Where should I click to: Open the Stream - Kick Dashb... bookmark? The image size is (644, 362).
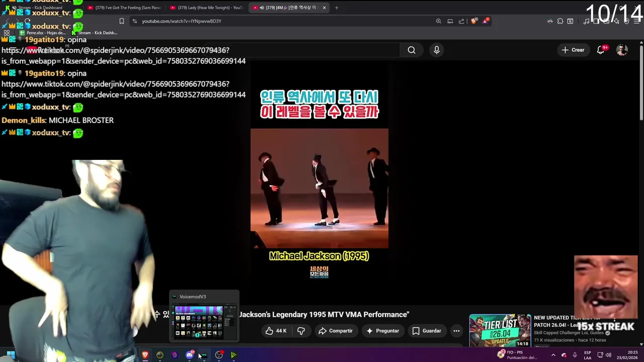click(x=95, y=33)
